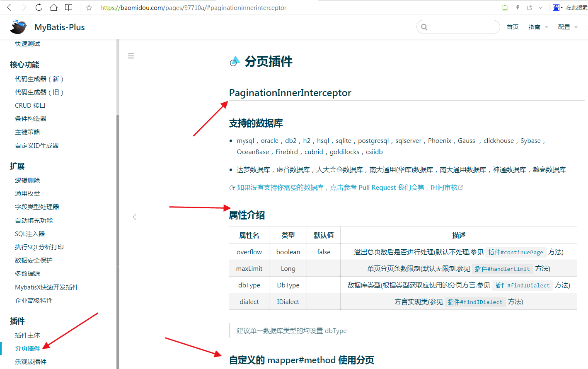
Task: Focus the browser 在此搜索 search field
Action: 576,7
